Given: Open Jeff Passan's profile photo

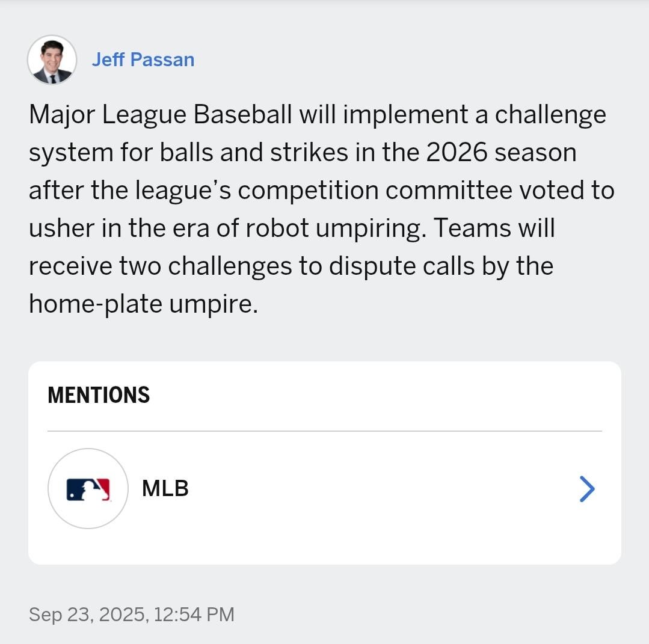Looking at the screenshot, I should click(52, 60).
